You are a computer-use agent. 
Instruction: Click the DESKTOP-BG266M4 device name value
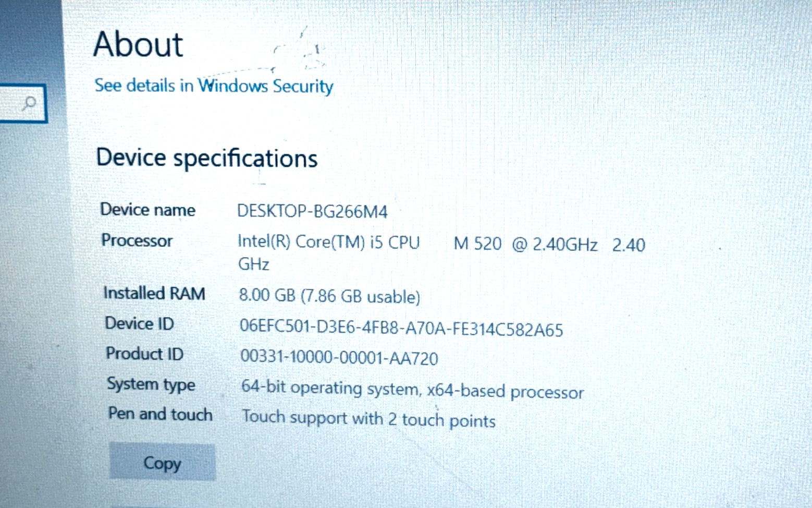point(312,211)
